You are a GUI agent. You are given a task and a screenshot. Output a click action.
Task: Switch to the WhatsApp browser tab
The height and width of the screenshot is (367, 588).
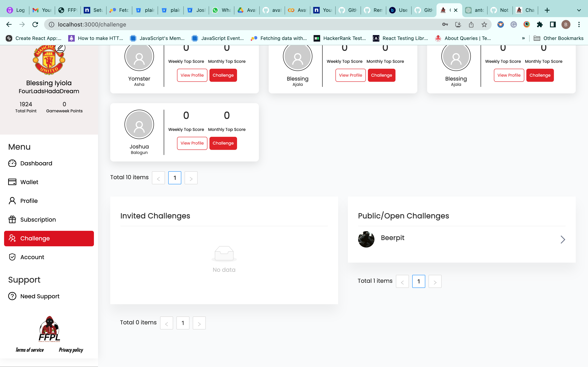pos(221,10)
